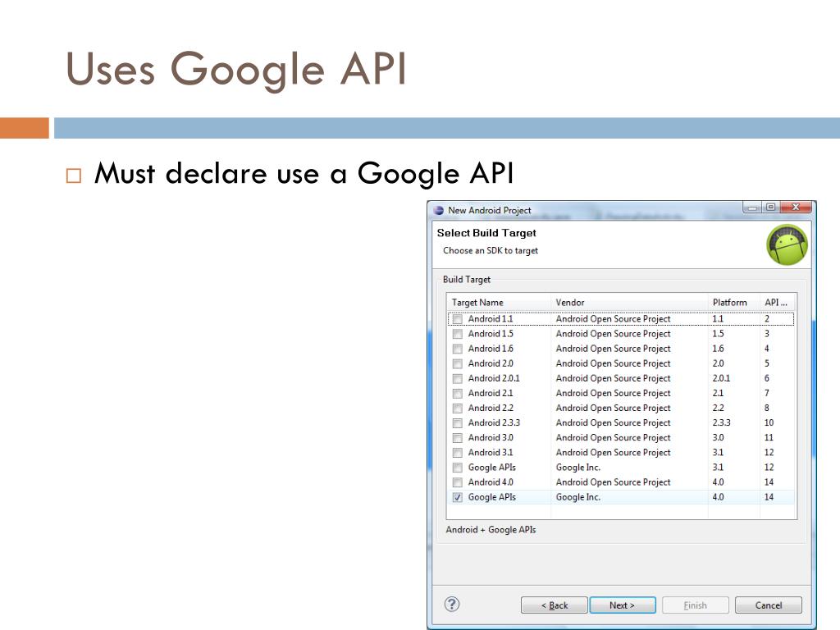Maximize the New Android Project dialog
The width and height of the screenshot is (840, 630).
[771, 208]
